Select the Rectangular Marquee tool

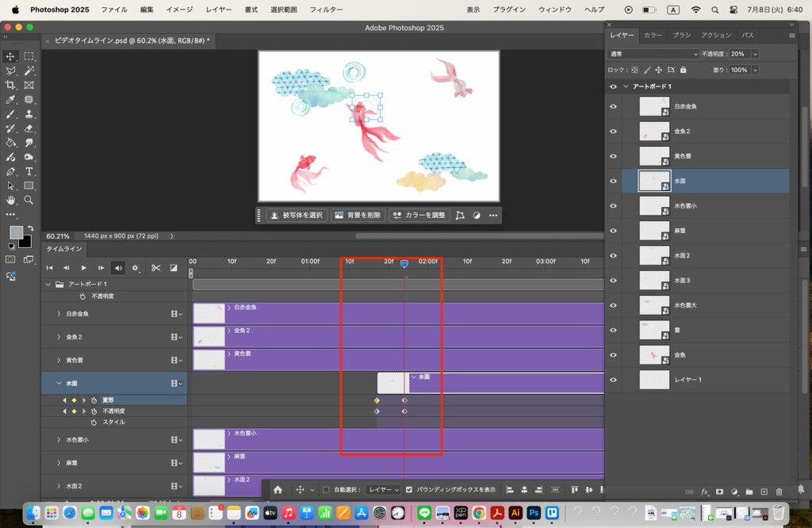(29, 56)
